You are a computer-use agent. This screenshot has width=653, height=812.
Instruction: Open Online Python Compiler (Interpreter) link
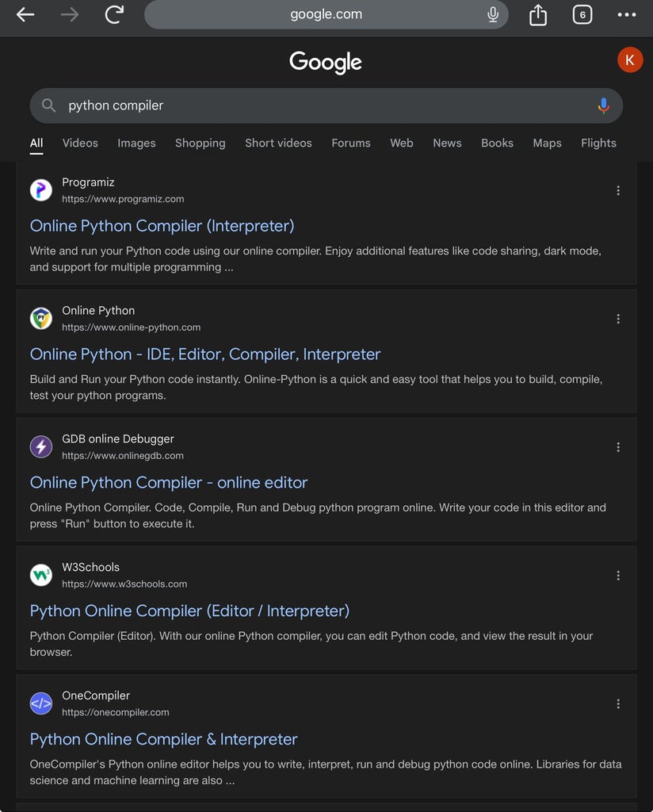(x=162, y=226)
